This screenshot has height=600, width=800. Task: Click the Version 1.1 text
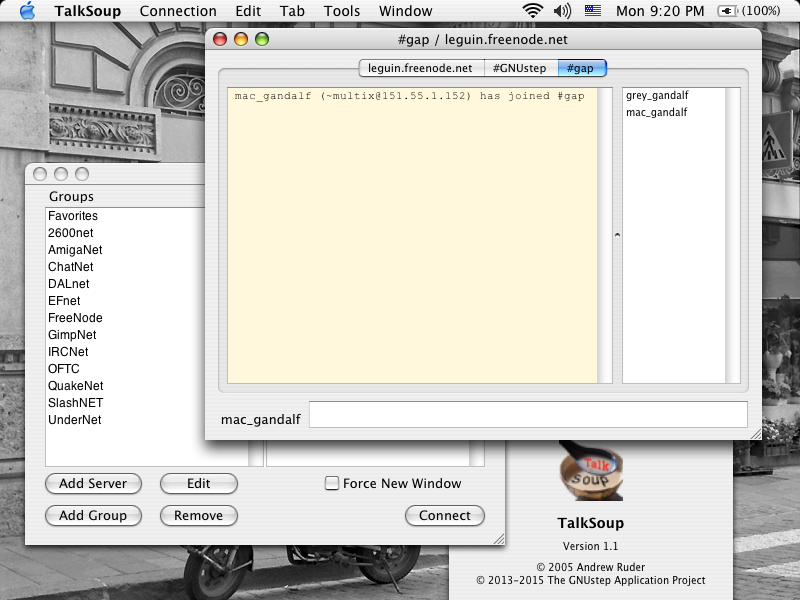[x=590, y=546]
